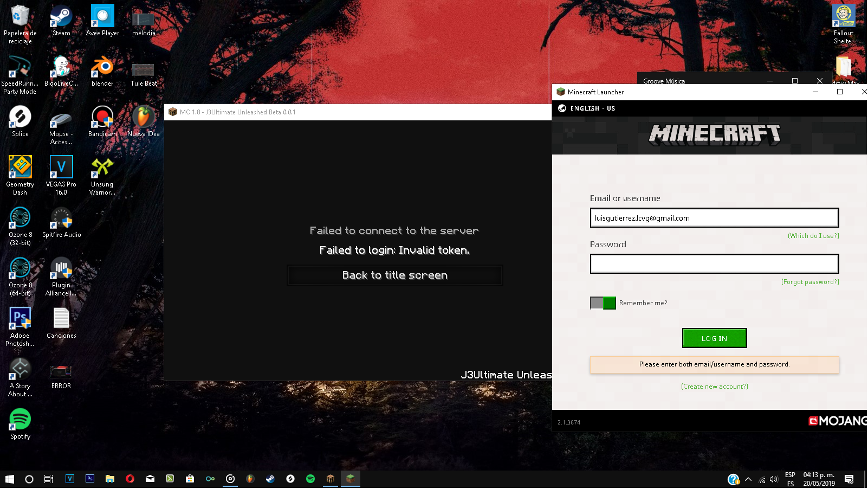Click Back to title screen button

[x=395, y=275]
